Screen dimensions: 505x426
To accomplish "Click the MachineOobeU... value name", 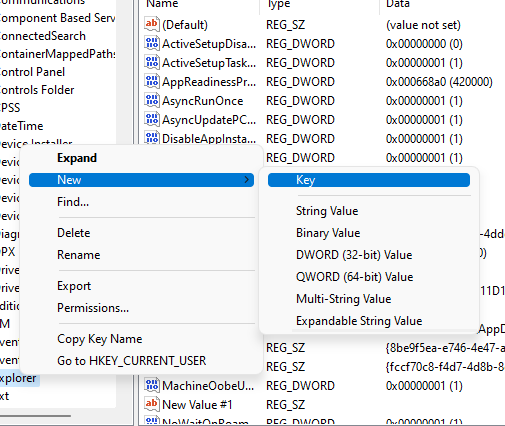I will 208,386.
